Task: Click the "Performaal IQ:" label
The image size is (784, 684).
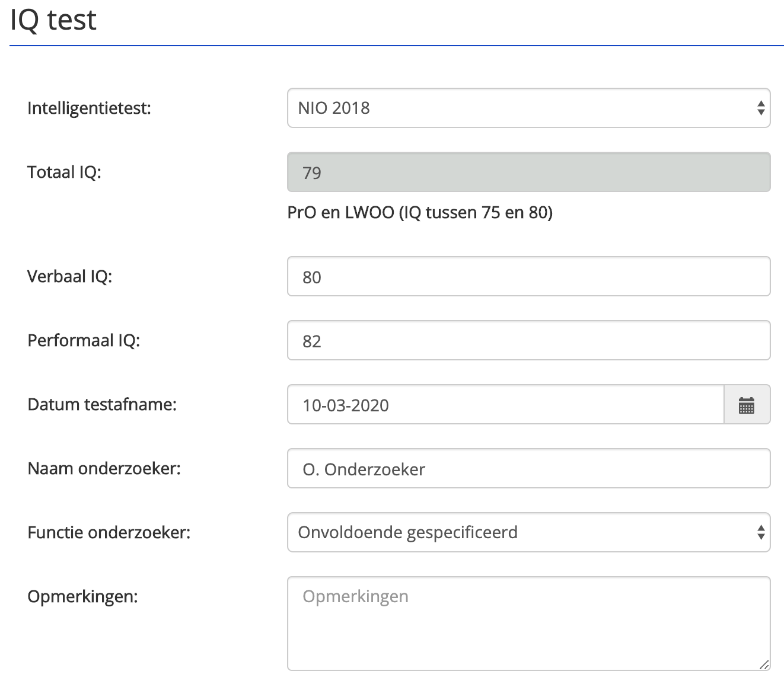Action: click(x=84, y=341)
